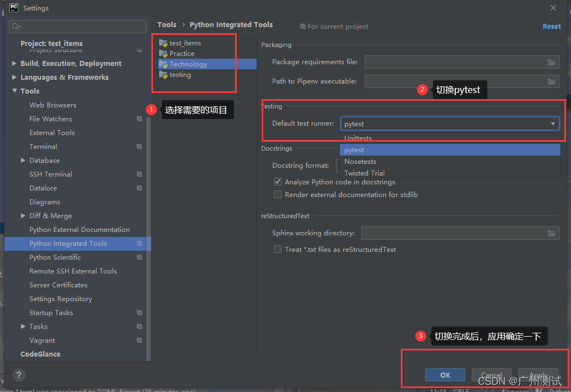
Task: Click project-level icon beside Startup Tasks
Action: (139, 313)
